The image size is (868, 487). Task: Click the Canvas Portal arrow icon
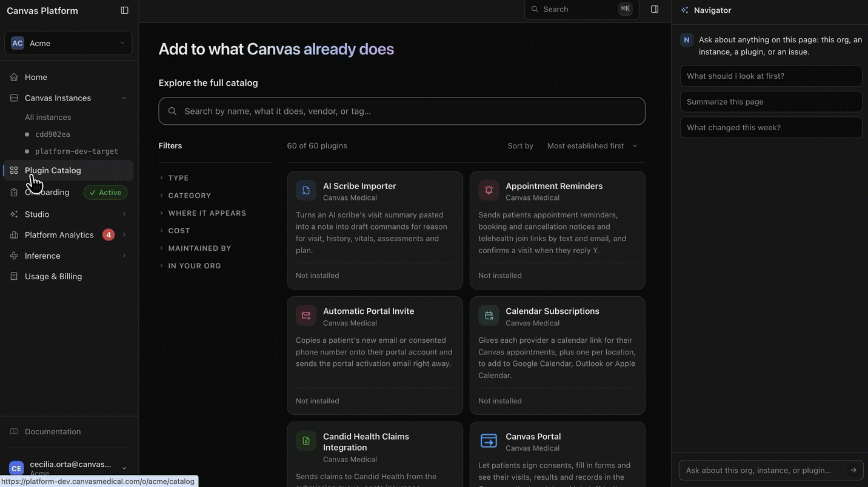click(489, 441)
